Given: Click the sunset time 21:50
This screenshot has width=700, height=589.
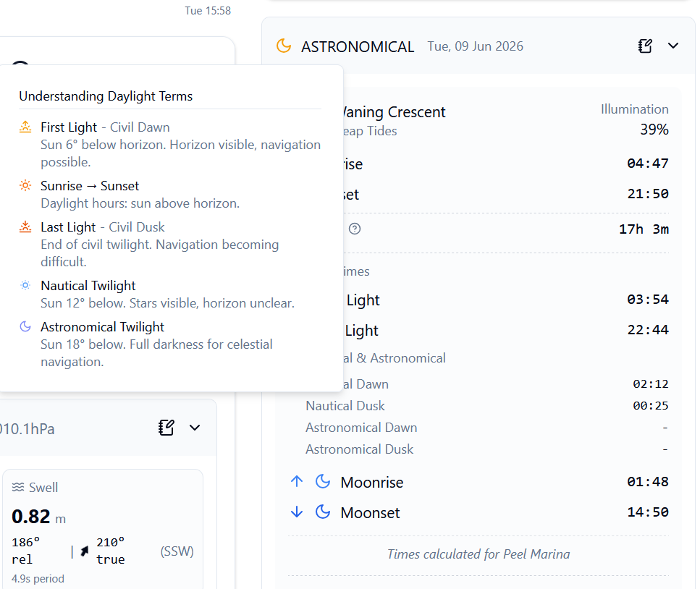Looking at the screenshot, I should 648,194.
